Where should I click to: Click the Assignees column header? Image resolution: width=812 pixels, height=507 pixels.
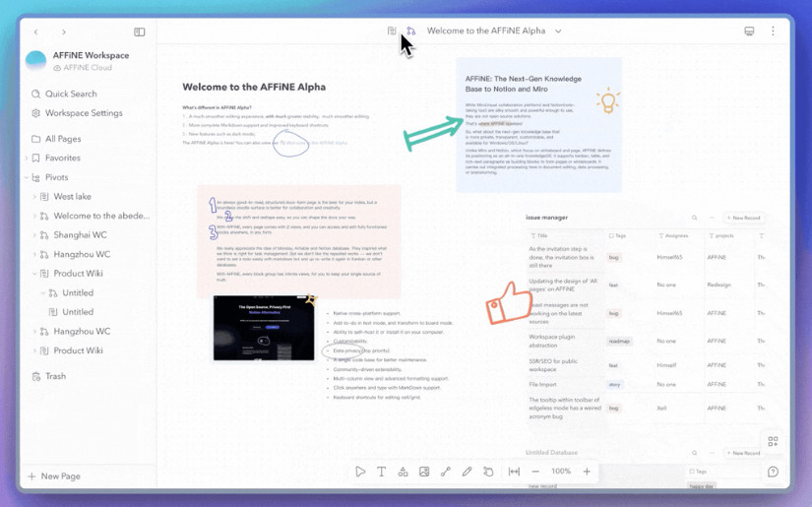(x=673, y=235)
